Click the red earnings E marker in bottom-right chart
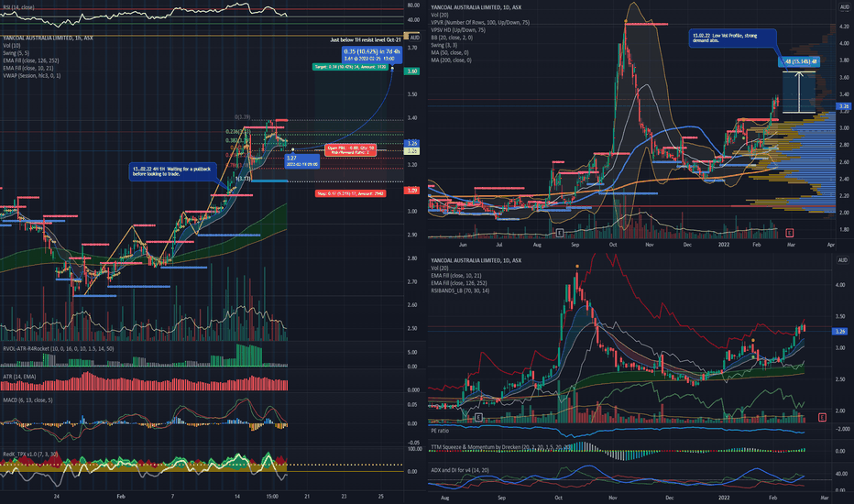 [x=822, y=417]
